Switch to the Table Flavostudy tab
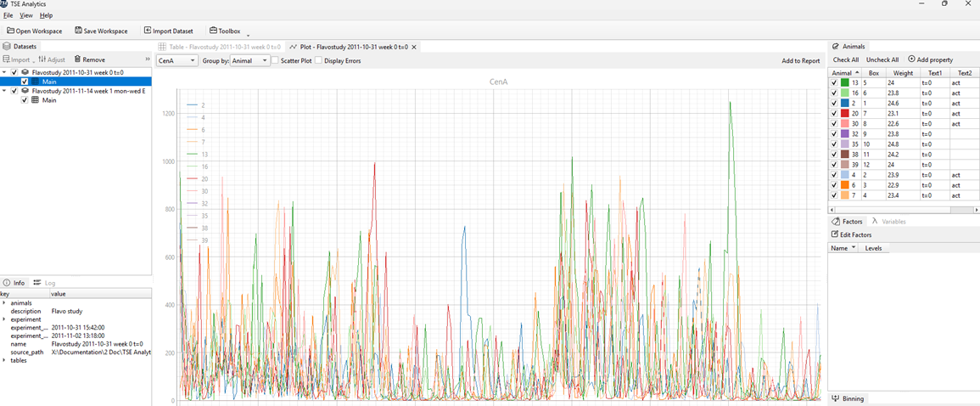Viewport: 980px width, 406px height. tap(220, 47)
